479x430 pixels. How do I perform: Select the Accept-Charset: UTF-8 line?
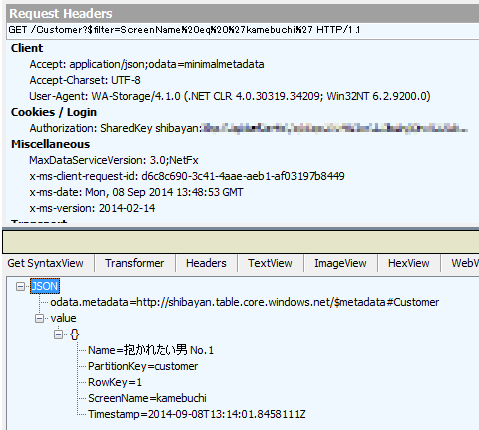click(x=85, y=80)
